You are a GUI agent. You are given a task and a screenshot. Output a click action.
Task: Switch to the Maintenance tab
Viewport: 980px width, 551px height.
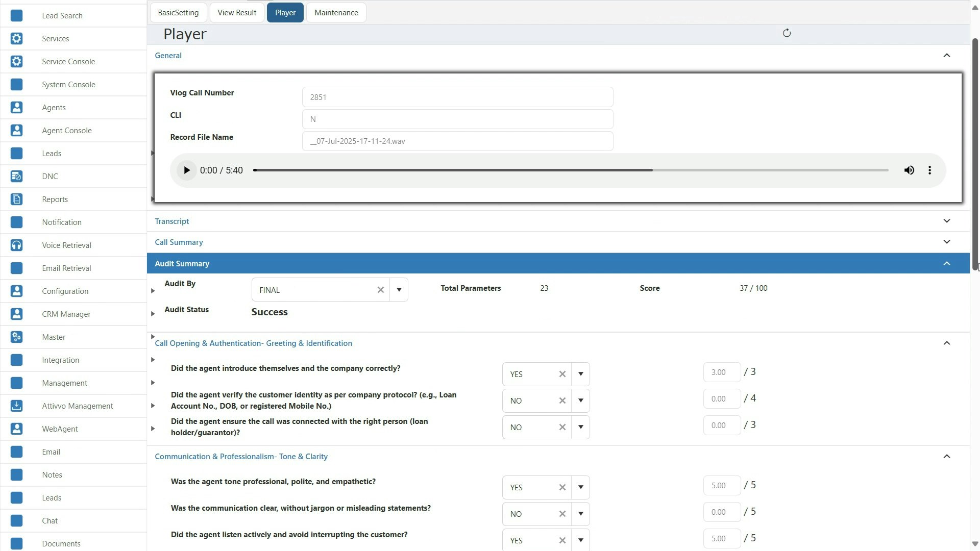[x=336, y=12]
